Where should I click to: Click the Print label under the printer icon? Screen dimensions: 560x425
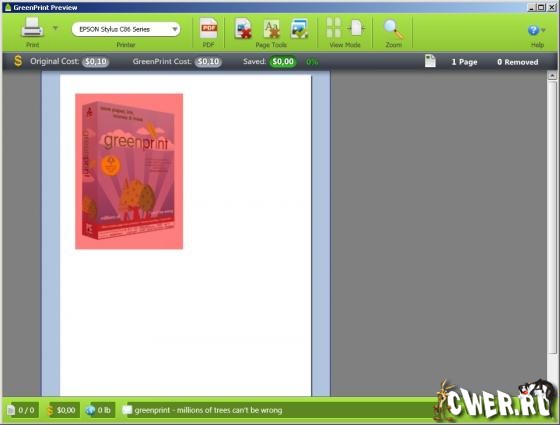click(x=32, y=45)
